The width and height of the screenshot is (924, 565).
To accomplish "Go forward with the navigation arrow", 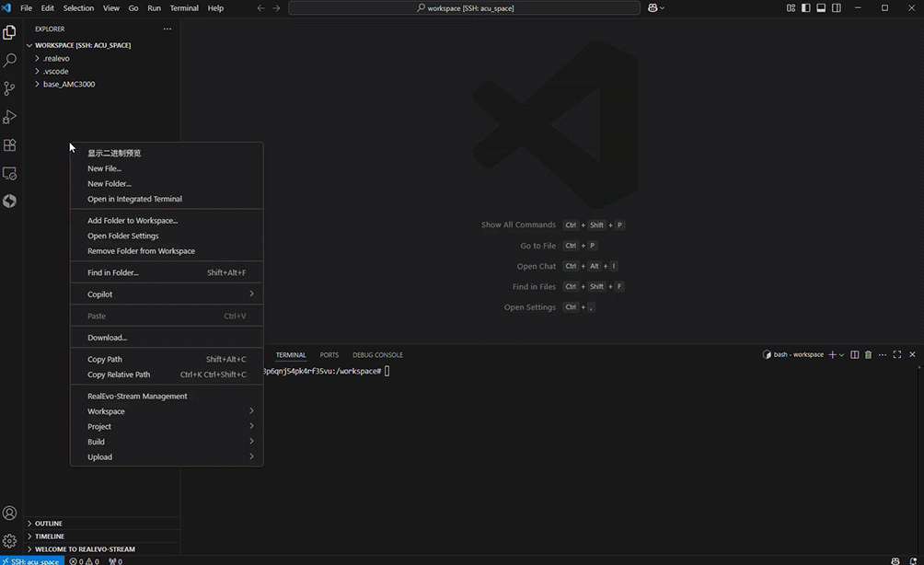I will [276, 8].
